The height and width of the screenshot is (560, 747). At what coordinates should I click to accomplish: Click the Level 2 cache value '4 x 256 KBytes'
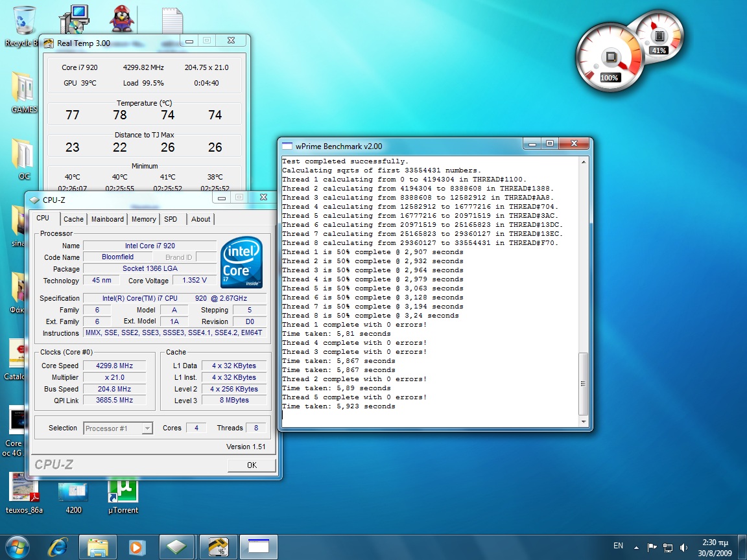click(234, 389)
